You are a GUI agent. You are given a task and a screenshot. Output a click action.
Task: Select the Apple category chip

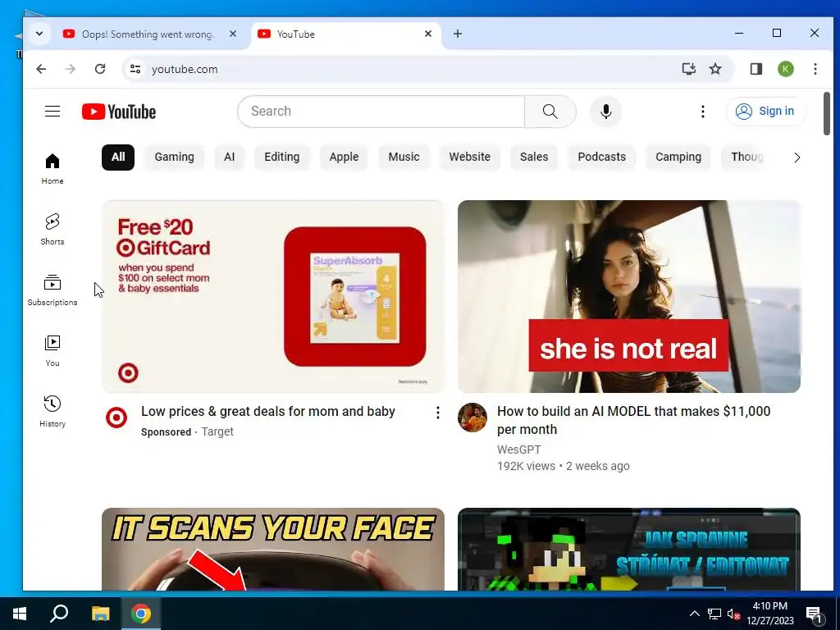click(344, 157)
